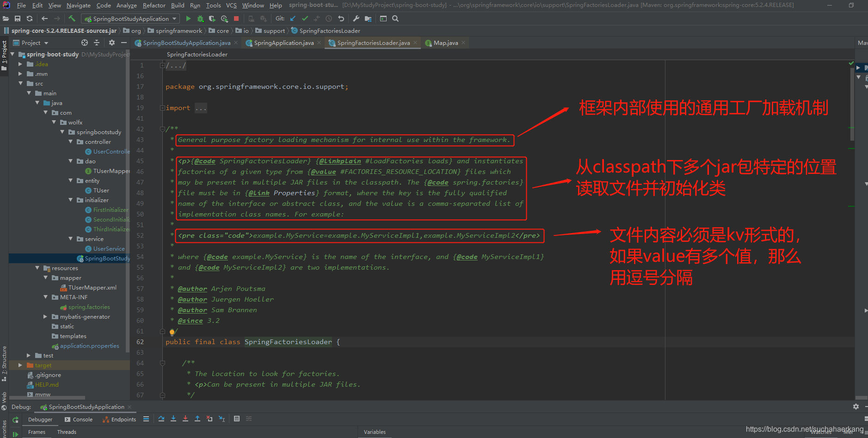868x438 pixels.
Task: Collapse the initializer package node
Action: pyautogui.click(x=70, y=200)
